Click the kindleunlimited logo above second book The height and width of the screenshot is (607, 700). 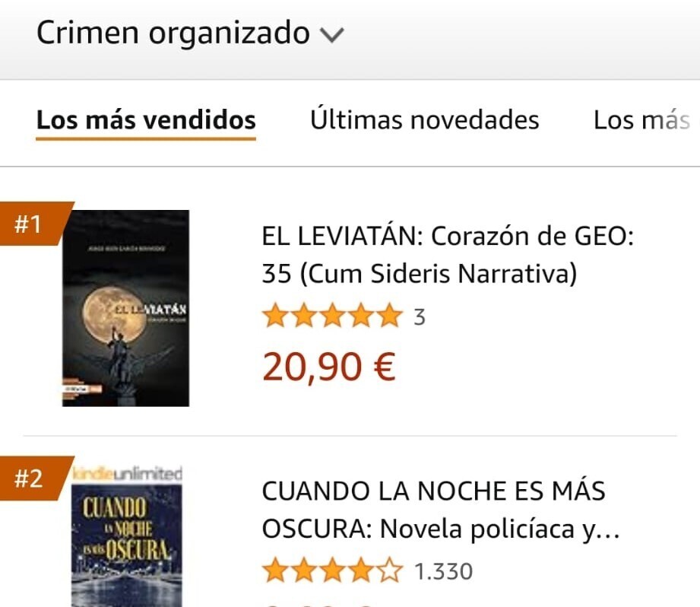click(x=127, y=473)
